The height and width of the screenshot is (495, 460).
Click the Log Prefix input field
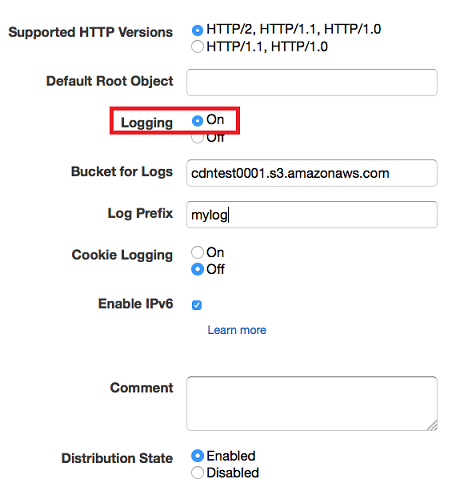[312, 215]
